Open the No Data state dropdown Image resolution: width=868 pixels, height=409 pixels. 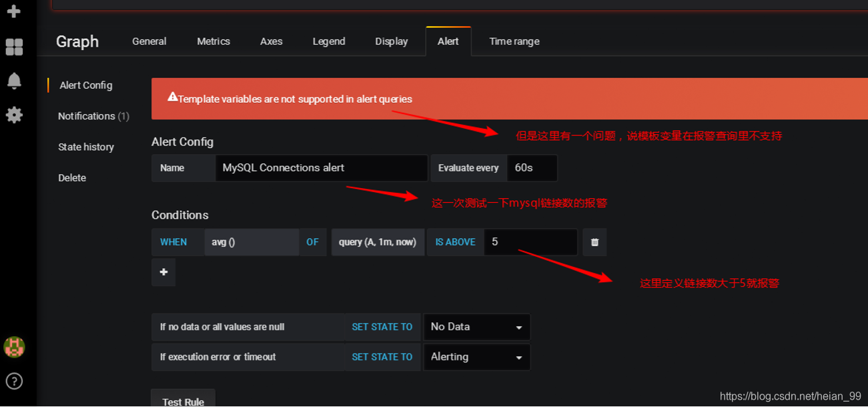[x=477, y=327]
